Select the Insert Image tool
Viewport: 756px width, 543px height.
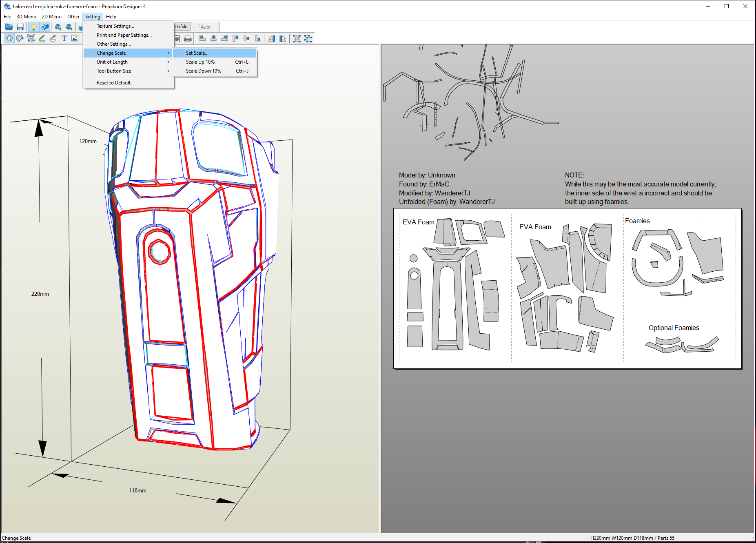pos(75,38)
